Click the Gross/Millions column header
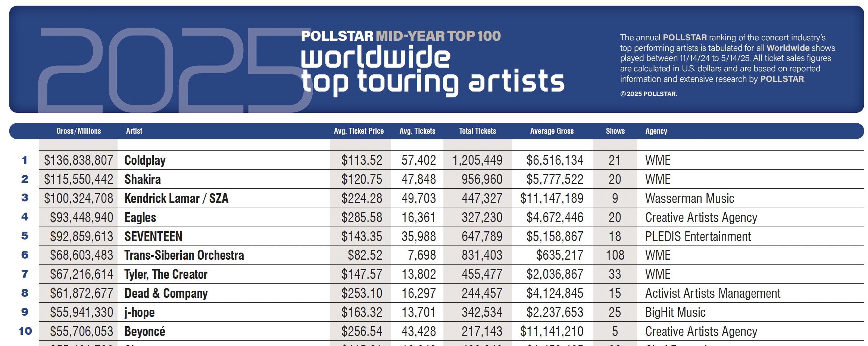Screen dimensions: 868x346 [x=78, y=131]
